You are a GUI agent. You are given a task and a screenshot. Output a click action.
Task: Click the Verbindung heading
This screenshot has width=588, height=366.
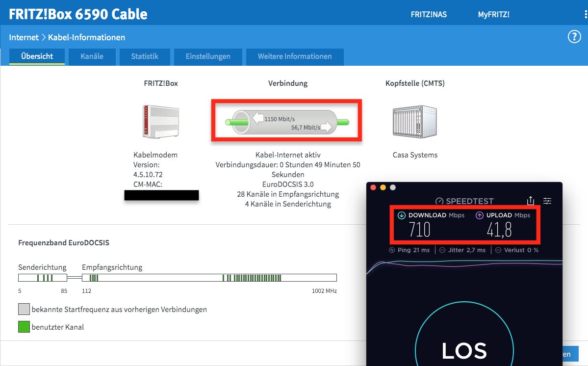pyautogui.click(x=288, y=83)
